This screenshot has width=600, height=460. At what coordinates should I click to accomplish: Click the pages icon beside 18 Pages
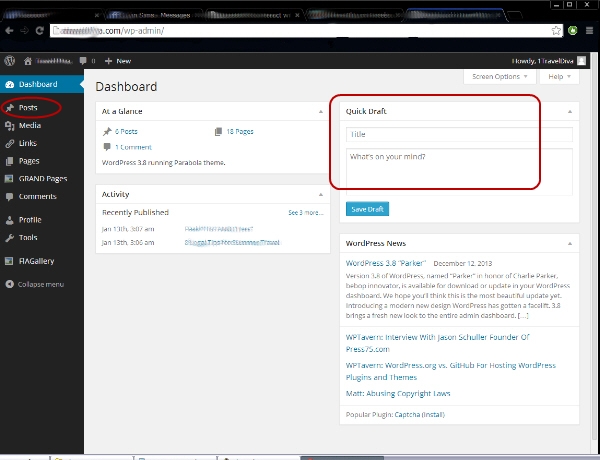218,132
